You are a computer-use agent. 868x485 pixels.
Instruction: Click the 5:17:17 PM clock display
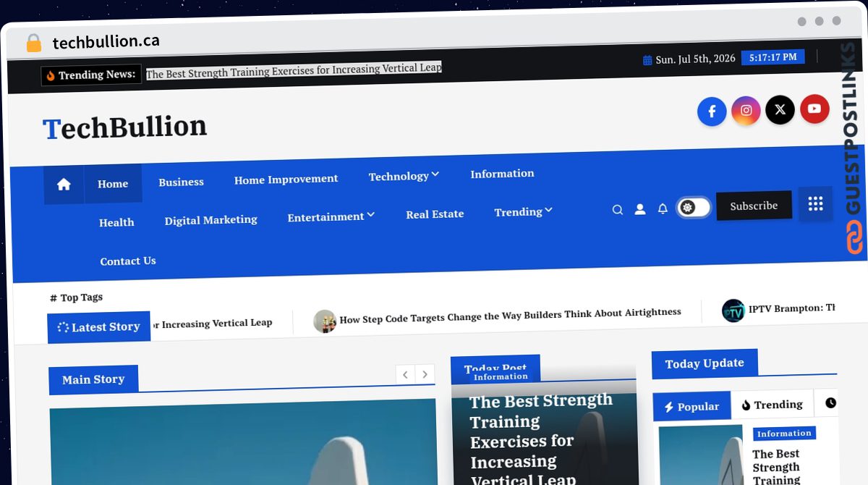point(773,56)
